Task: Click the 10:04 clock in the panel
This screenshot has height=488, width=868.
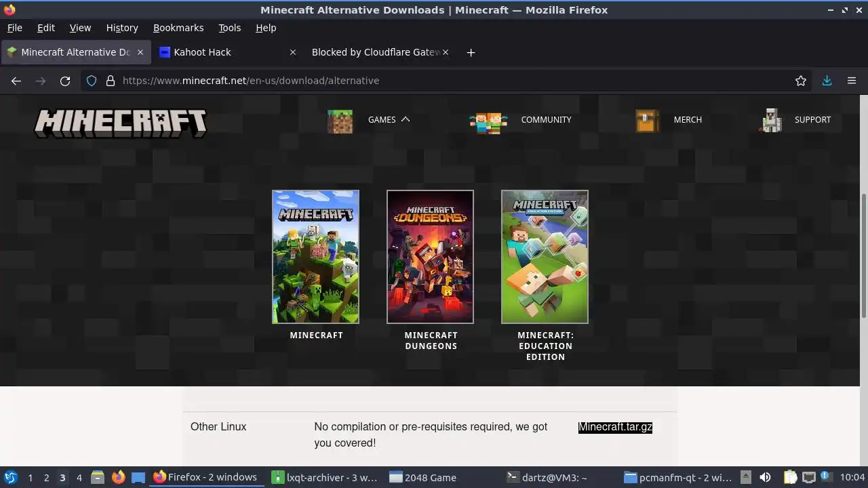Action: 852,477
